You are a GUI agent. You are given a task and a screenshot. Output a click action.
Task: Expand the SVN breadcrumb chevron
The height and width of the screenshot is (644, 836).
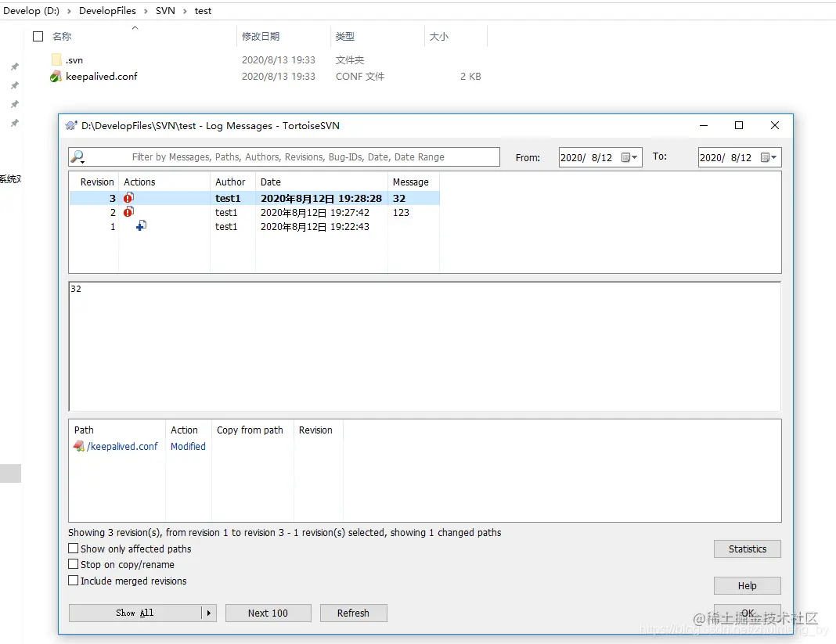pos(185,11)
